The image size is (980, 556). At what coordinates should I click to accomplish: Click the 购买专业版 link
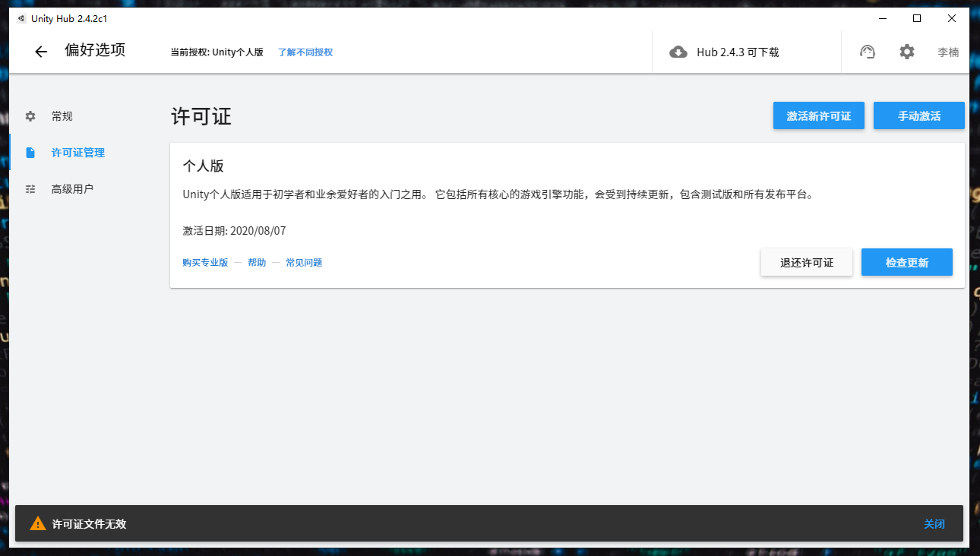205,261
